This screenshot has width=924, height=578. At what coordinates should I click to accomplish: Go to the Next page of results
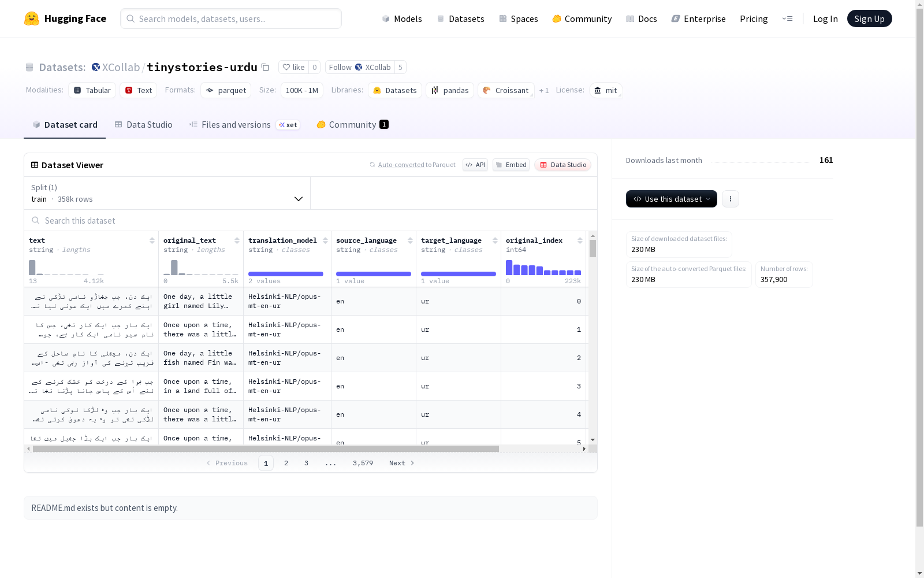coord(401,463)
